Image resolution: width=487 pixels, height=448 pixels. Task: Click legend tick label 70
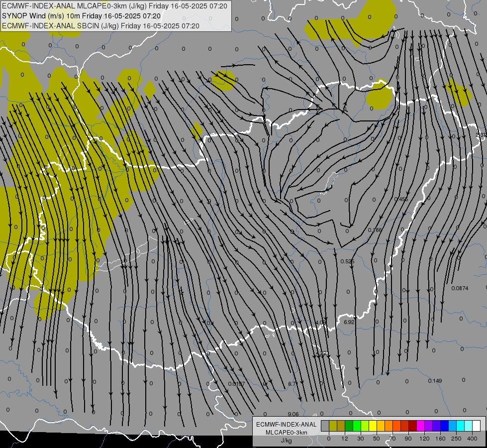(392, 439)
